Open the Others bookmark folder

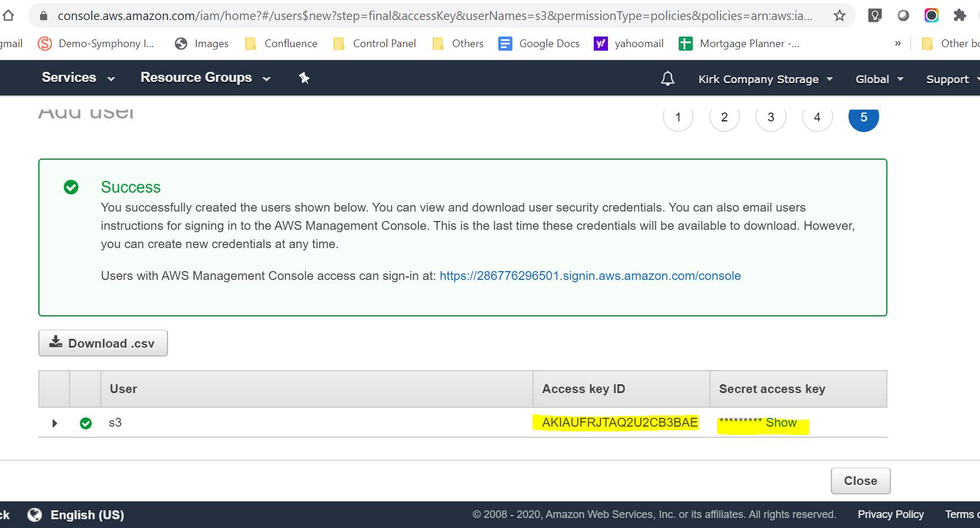tap(458, 44)
